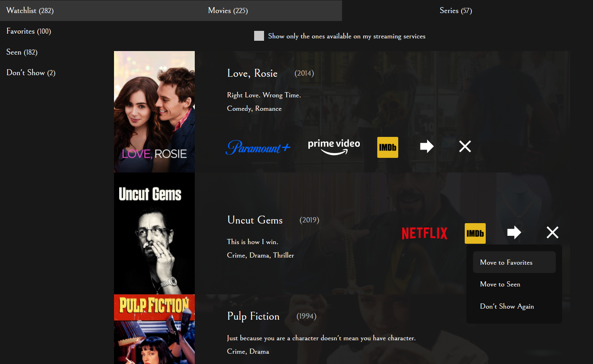Switch to the Series tab
Viewport: 593px width, 364px height.
456,11
